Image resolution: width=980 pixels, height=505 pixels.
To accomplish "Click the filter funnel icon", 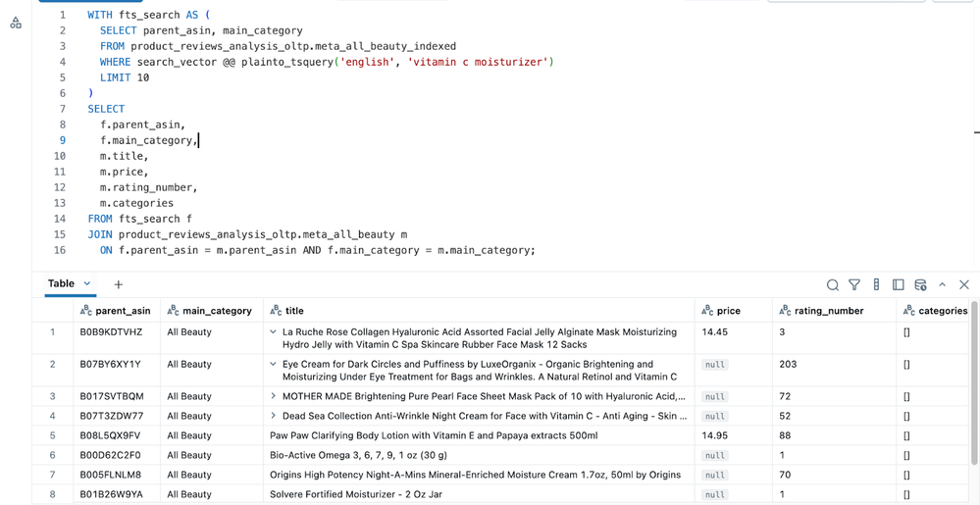I will tap(854, 284).
